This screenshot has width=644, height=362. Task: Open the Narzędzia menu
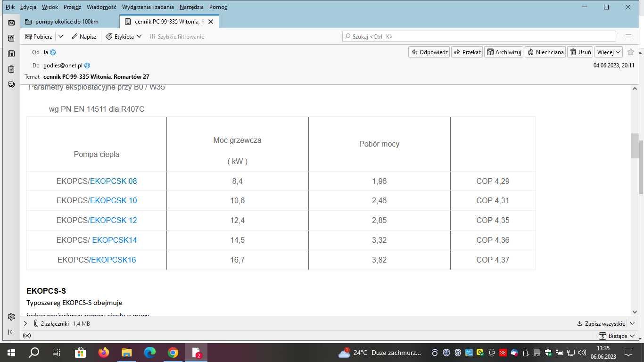[x=191, y=7]
